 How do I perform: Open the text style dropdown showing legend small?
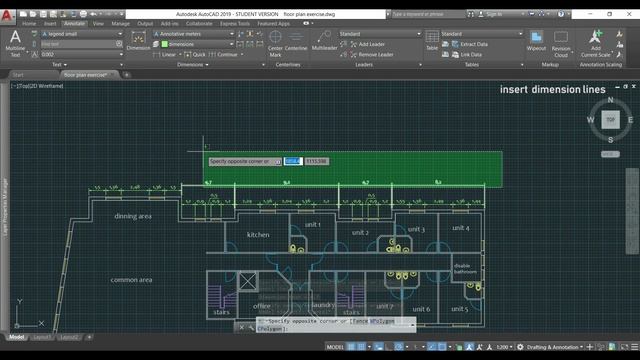[x=82, y=34]
